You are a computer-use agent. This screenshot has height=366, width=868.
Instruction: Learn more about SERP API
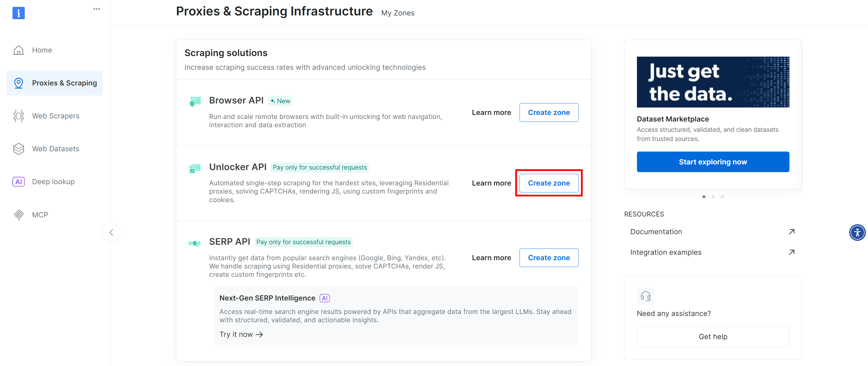pyautogui.click(x=491, y=257)
